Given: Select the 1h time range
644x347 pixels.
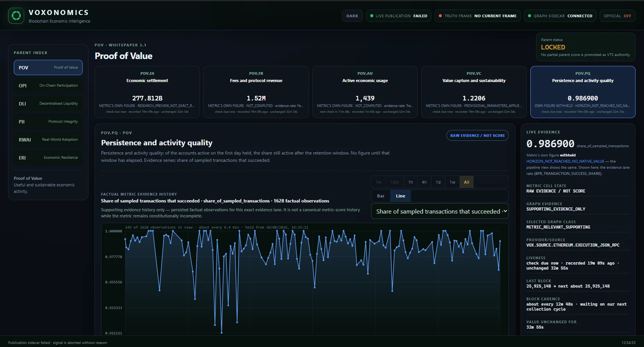Looking at the screenshot, I should point(410,182).
